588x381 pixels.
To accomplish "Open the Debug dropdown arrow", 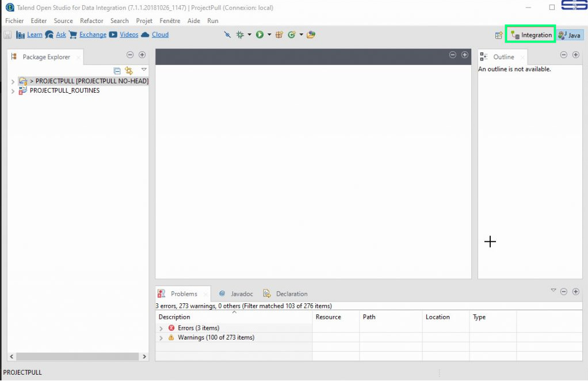I will (x=249, y=35).
